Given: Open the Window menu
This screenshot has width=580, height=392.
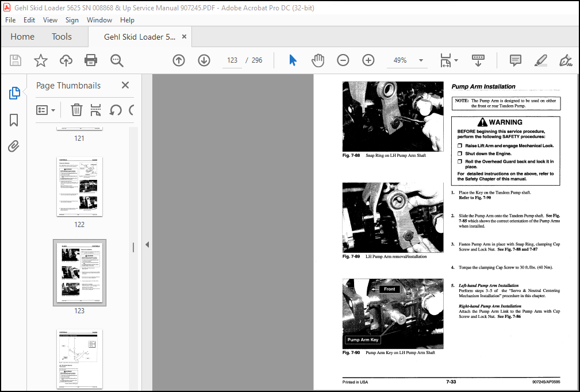Looking at the screenshot, I should click(99, 20).
